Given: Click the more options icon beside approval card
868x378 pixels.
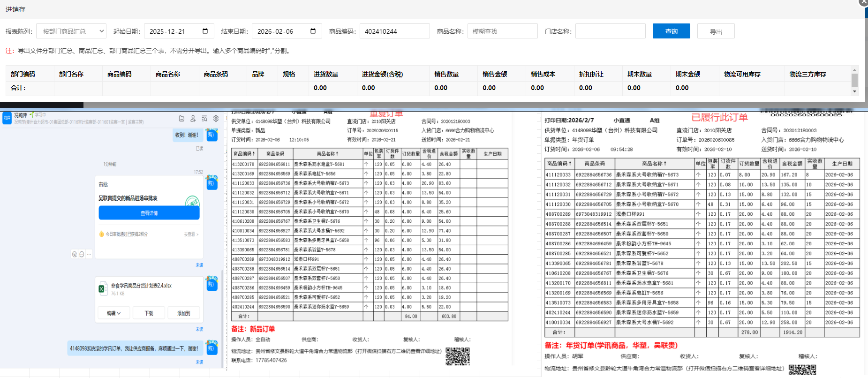Looking at the screenshot, I should coord(89,254).
